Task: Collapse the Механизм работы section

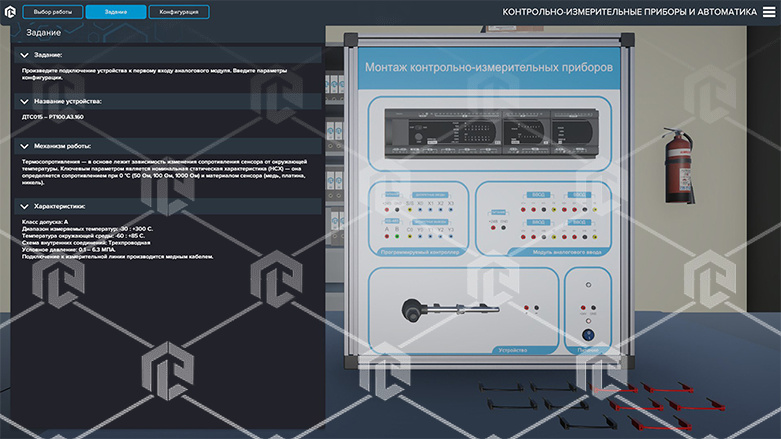Action: click(x=25, y=145)
